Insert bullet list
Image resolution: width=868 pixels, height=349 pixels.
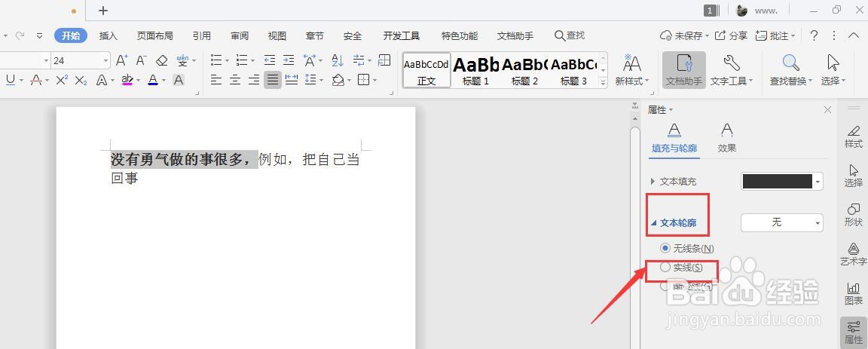(x=216, y=60)
